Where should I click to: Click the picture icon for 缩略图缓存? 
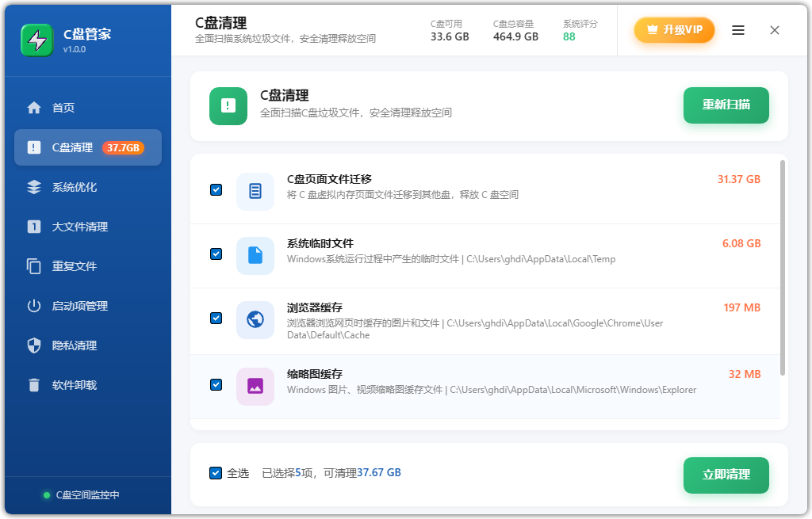click(x=255, y=387)
